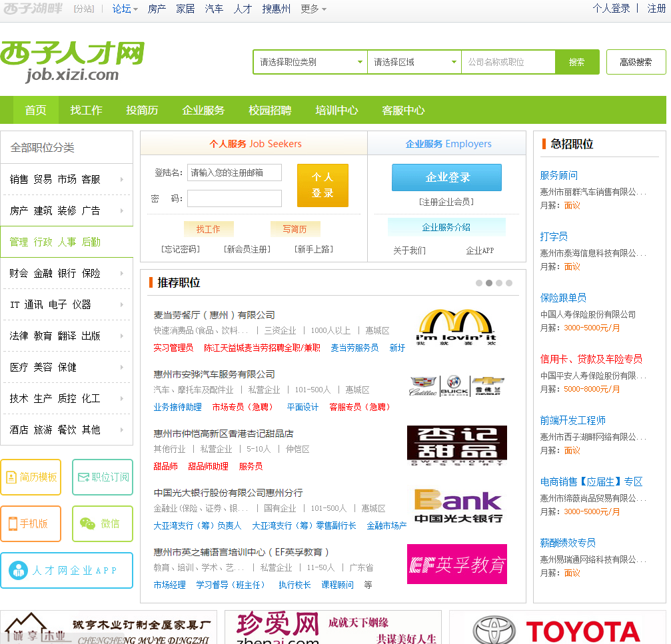671x644 pixels.
Task: Click the 写简历 button
Action: 295,229
